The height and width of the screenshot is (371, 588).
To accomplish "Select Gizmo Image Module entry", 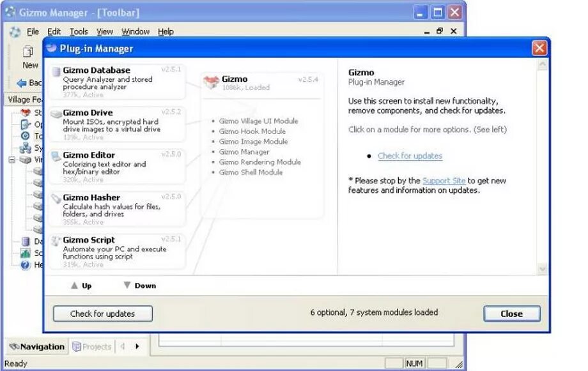I will (x=253, y=142).
